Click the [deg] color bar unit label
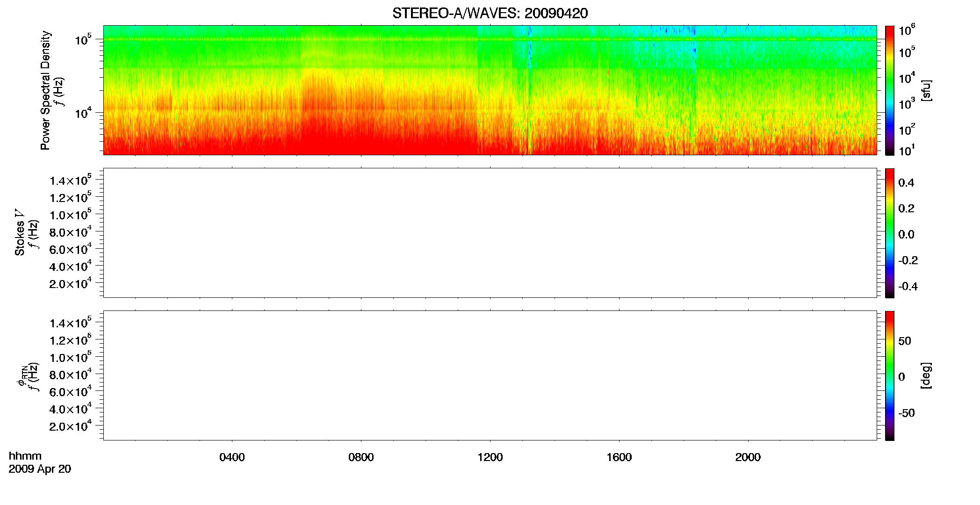The height and width of the screenshot is (505, 980). 926,375
